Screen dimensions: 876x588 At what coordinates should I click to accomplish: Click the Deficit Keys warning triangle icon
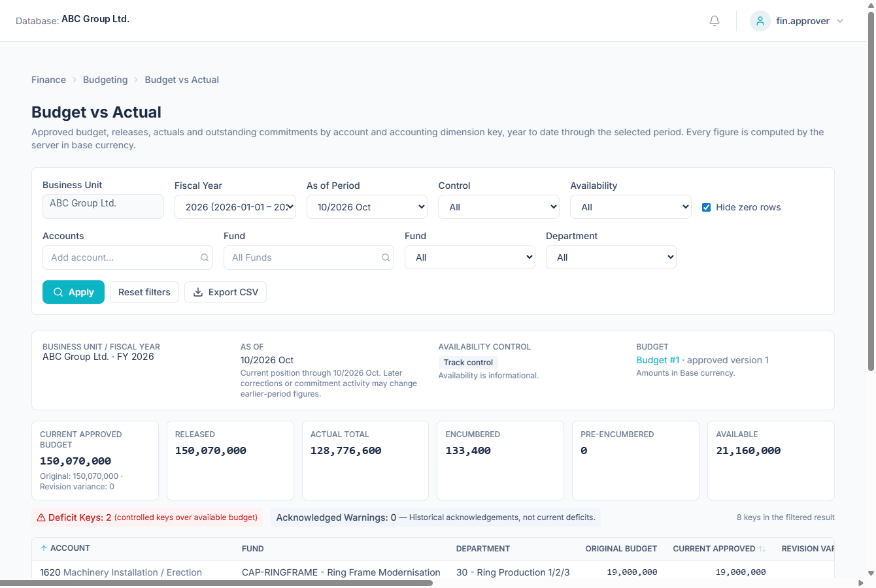41,517
